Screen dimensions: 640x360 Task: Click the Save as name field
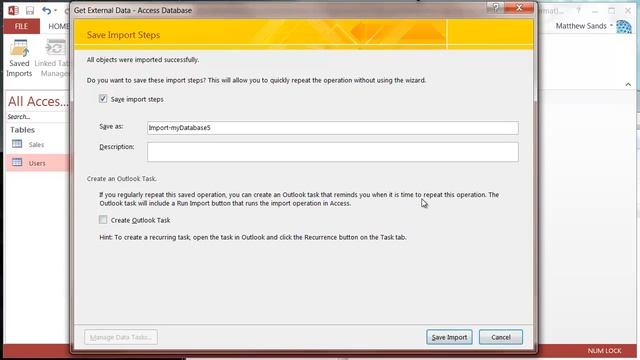click(333, 128)
